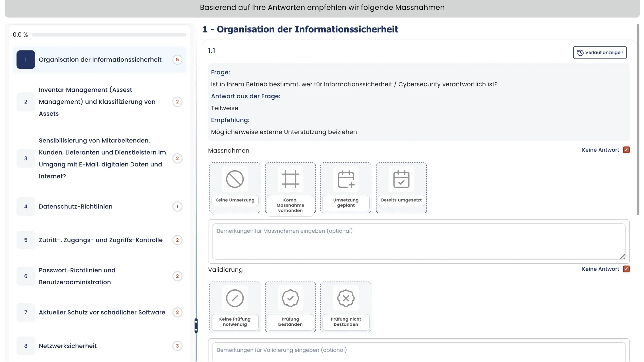Grab the sidebar panel resize handle
The width and height of the screenshot is (644, 362).
click(196, 326)
